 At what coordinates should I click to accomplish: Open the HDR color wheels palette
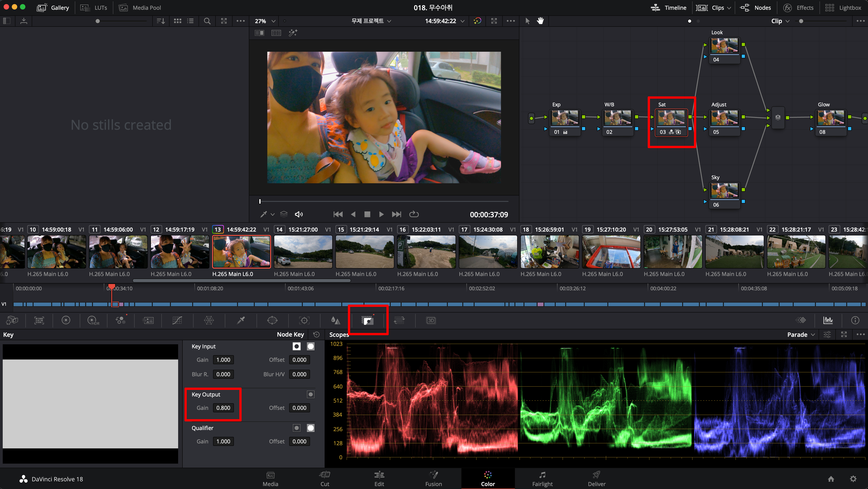point(93,320)
